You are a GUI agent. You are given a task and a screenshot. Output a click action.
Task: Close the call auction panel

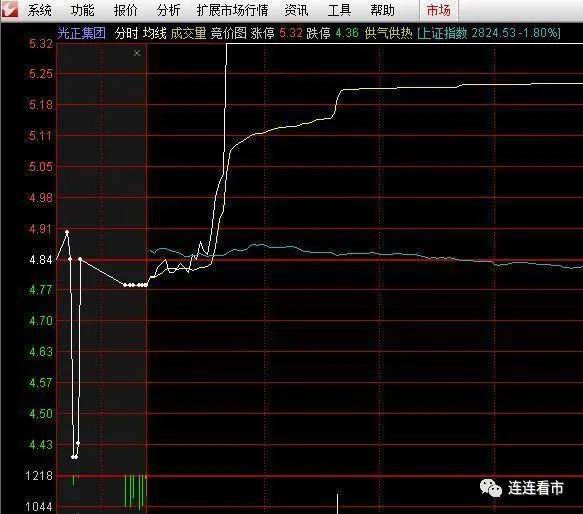pyautogui.click(x=137, y=53)
